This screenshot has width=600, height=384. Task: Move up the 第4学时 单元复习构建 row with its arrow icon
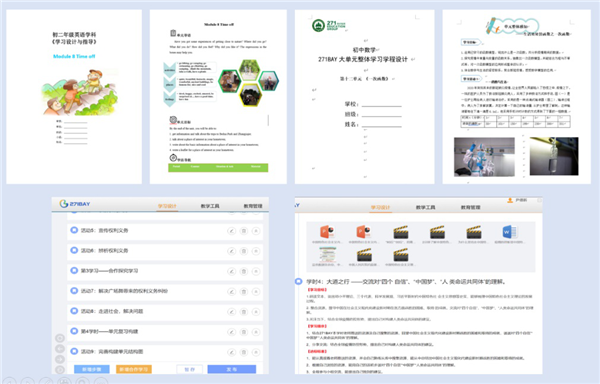click(x=256, y=332)
